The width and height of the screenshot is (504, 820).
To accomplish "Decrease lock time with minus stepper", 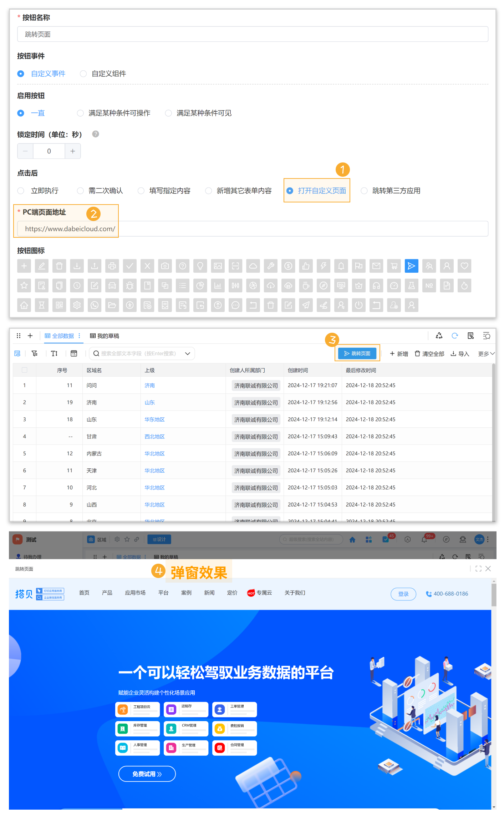I will coord(25,151).
